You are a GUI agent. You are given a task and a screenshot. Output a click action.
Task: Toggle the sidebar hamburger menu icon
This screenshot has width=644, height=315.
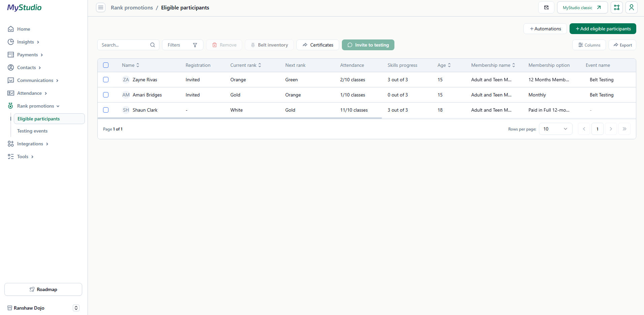coord(101,7)
